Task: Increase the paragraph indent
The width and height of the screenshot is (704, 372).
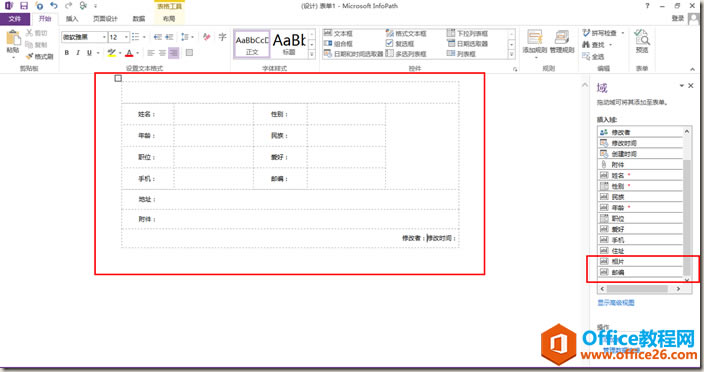Action: click(x=169, y=37)
